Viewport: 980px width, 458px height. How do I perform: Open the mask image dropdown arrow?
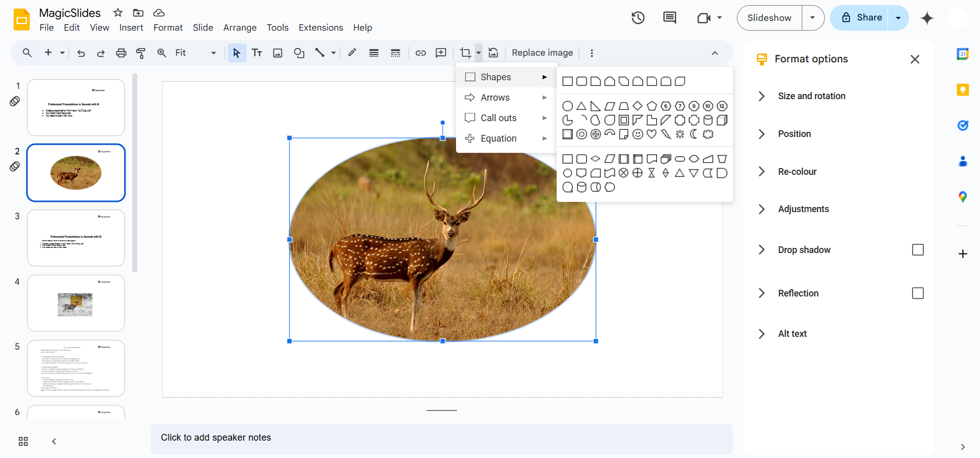(479, 53)
